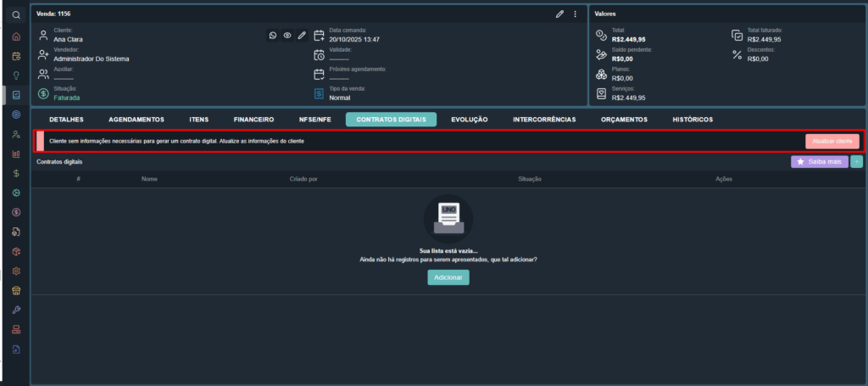
Task: Open the calendar icon in the sidebar
Action: pyautogui.click(x=16, y=56)
